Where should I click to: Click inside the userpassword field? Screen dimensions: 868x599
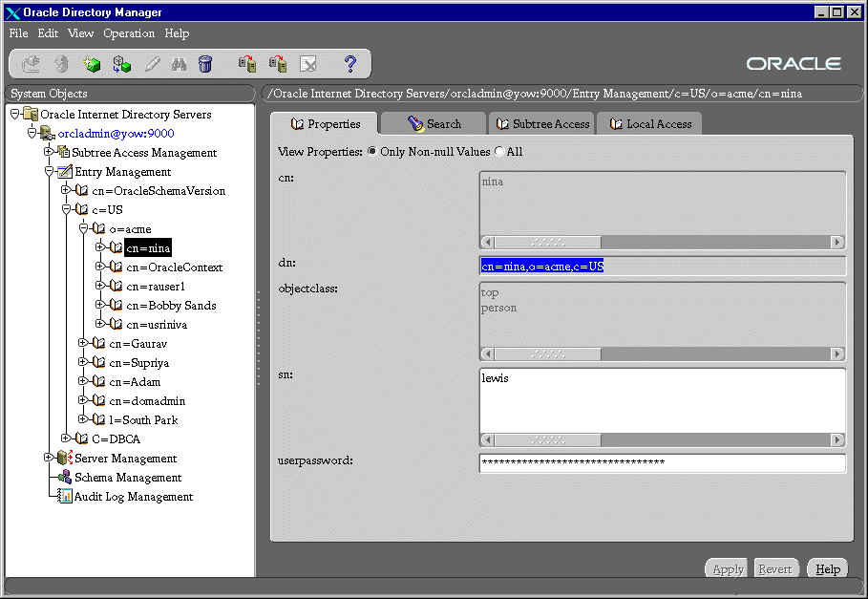point(662,463)
